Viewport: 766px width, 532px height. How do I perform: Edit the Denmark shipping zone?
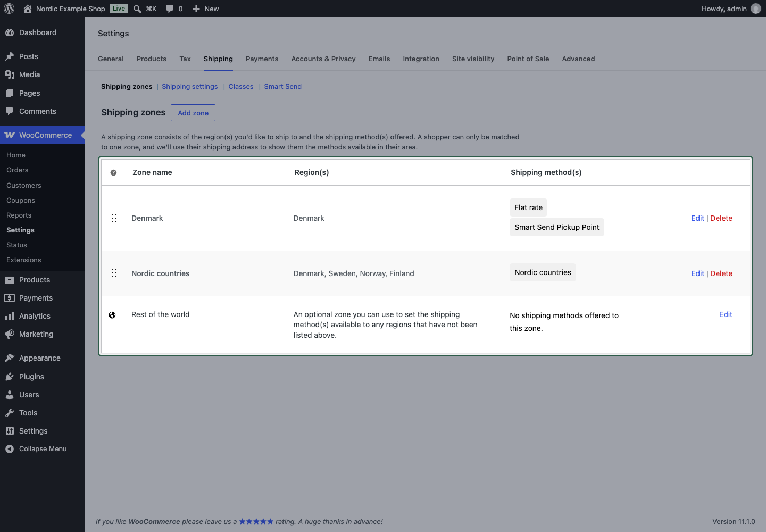697,218
